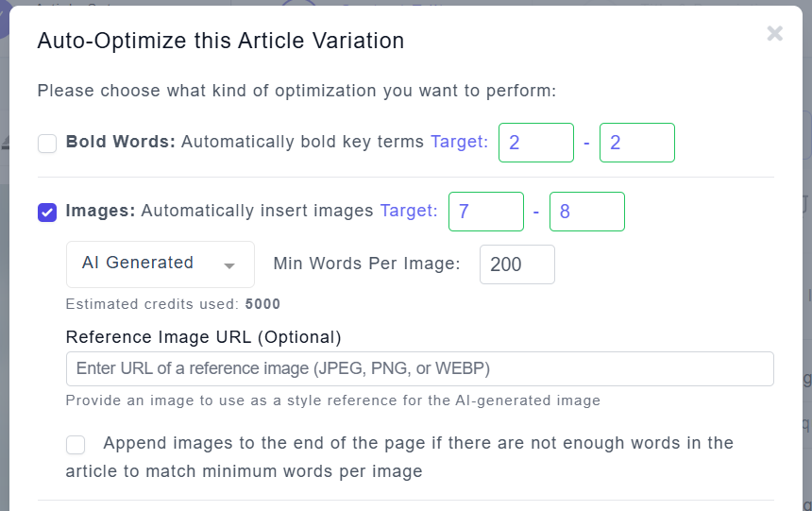Image resolution: width=812 pixels, height=511 pixels.
Task: Click the Reference Image URL (Optional) label
Action: [203, 336]
